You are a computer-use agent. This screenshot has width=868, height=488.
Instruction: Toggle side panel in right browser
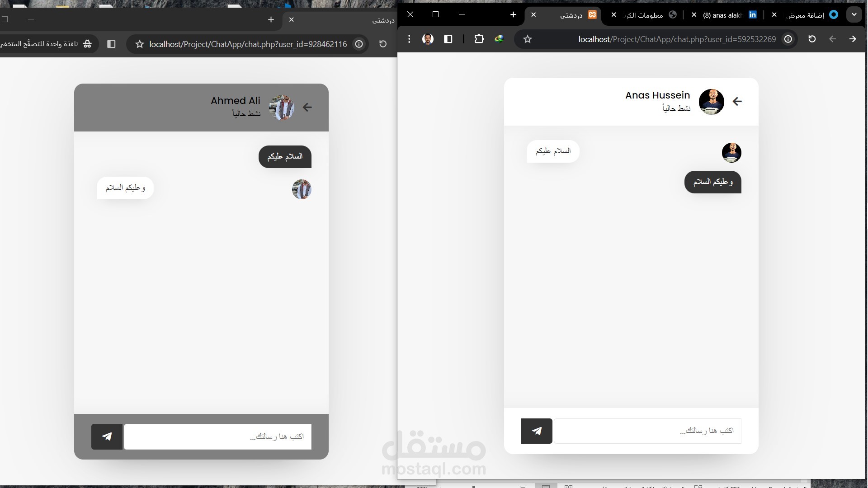pos(448,39)
